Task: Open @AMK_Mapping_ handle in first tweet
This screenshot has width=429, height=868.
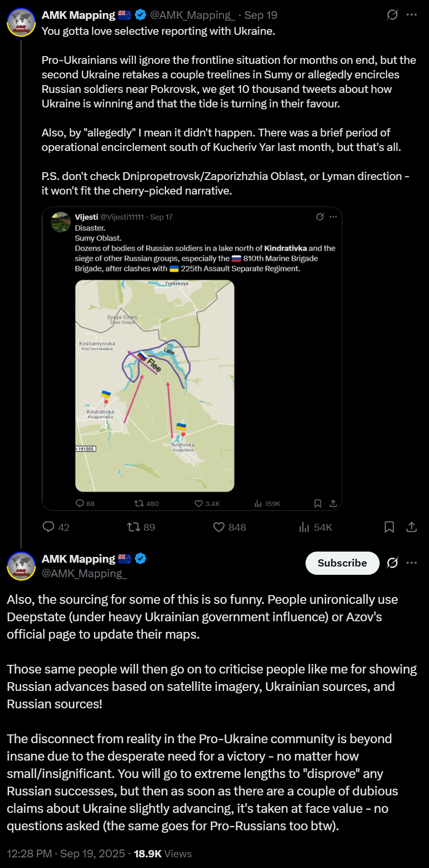Action: (x=192, y=15)
